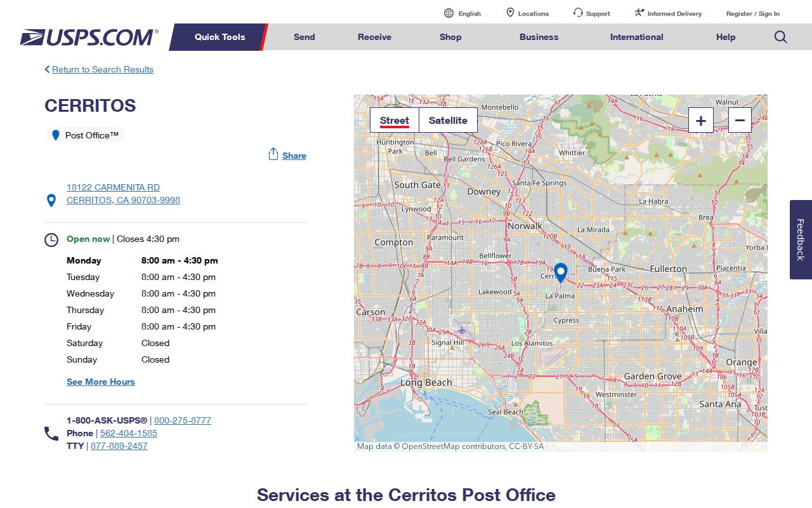Open the Help menu
Image resolution: width=812 pixels, height=508 pixels.
pyautogui.click(x=726, y=37)
